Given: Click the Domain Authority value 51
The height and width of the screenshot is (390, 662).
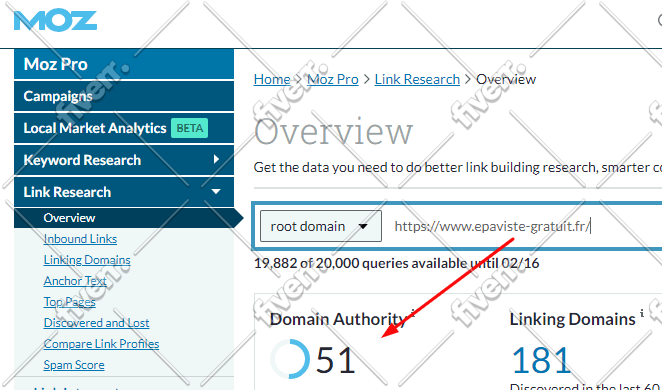Looking at the screenshot, I should [336, 360].
